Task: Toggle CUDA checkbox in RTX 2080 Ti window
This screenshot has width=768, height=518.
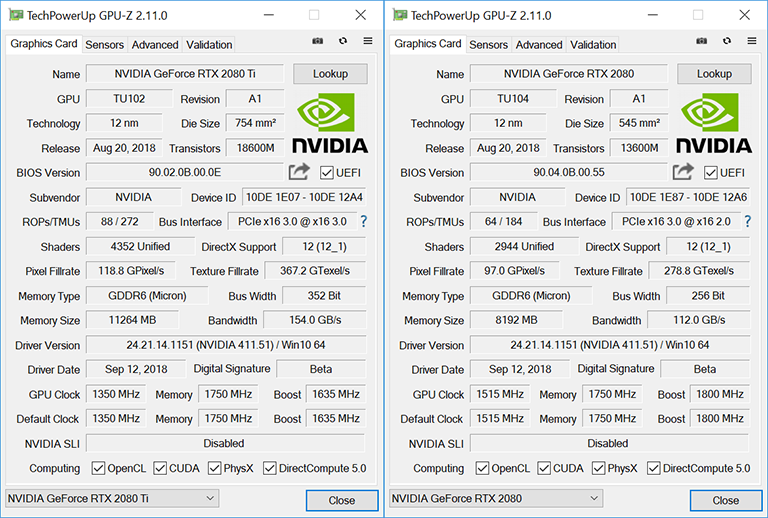Action: pos(160,469)
